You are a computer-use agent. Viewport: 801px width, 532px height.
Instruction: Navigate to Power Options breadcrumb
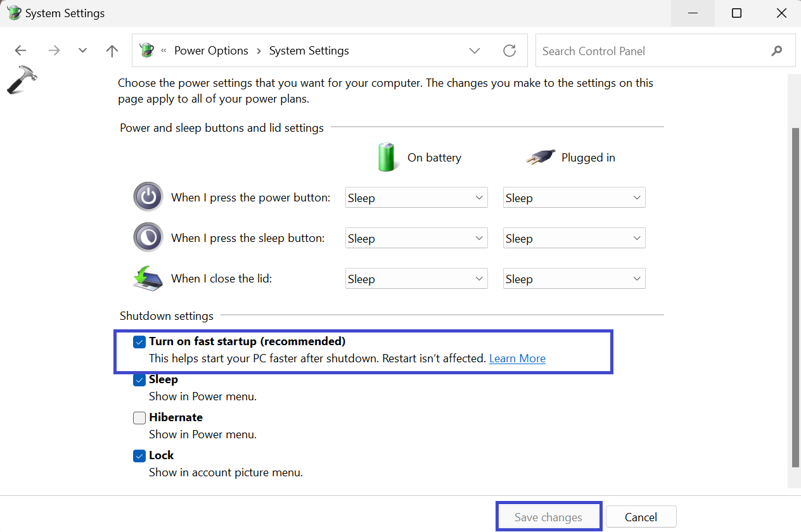[x=211, y=51]
